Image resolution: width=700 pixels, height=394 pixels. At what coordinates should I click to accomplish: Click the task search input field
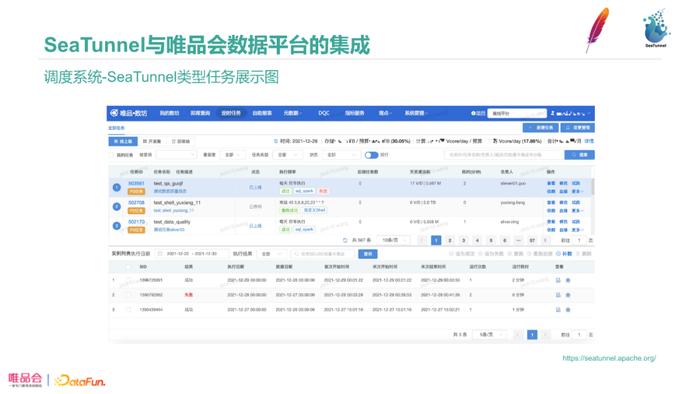[x=503, y=155]
